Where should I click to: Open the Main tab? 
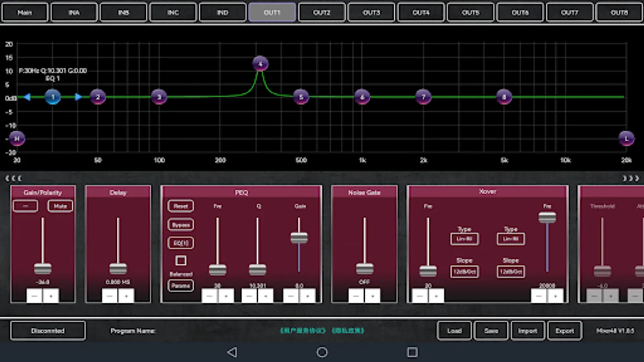[x=25, y=12]
